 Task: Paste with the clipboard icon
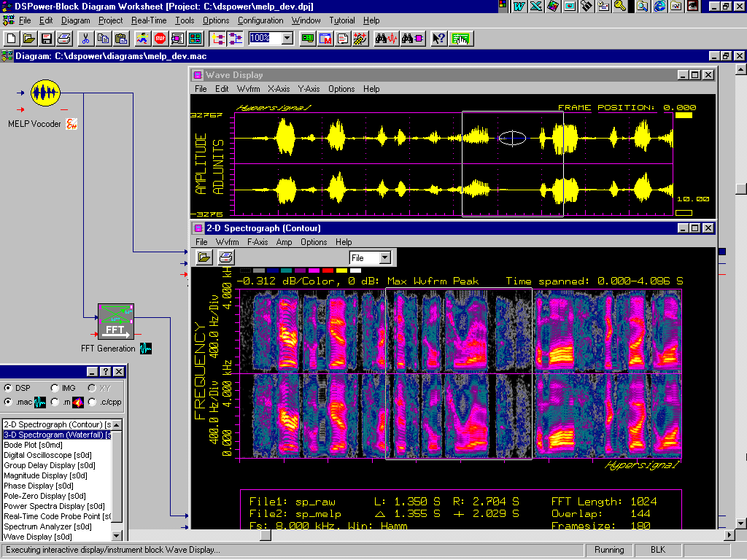122,39
